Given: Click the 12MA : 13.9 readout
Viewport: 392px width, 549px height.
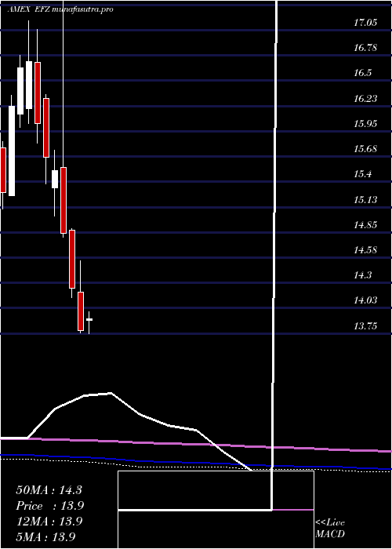Looking at the screenshot, I should (49, 522).
